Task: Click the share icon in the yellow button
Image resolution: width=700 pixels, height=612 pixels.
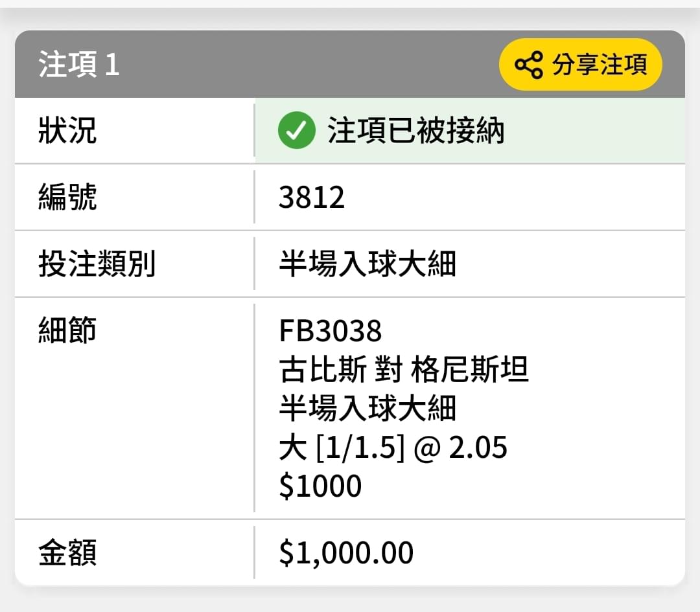Action: [529, 65]
